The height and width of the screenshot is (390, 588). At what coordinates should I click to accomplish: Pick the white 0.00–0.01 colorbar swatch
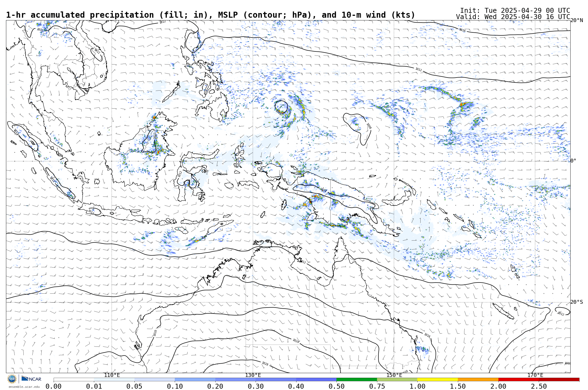click(x=74, y=379)
